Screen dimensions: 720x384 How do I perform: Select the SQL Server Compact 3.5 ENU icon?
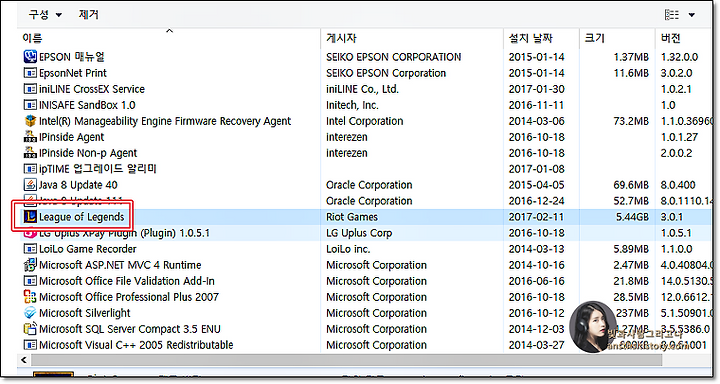[30, 329]
